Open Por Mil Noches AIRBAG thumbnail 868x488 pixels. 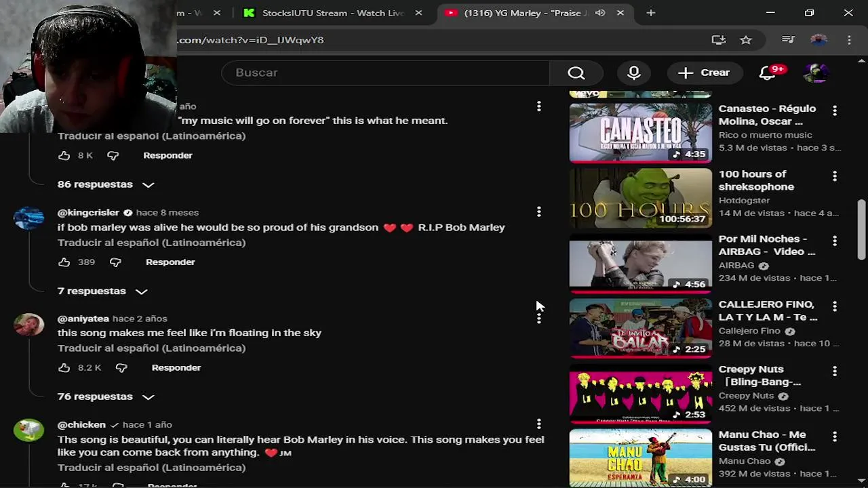[x=641, y=263]
